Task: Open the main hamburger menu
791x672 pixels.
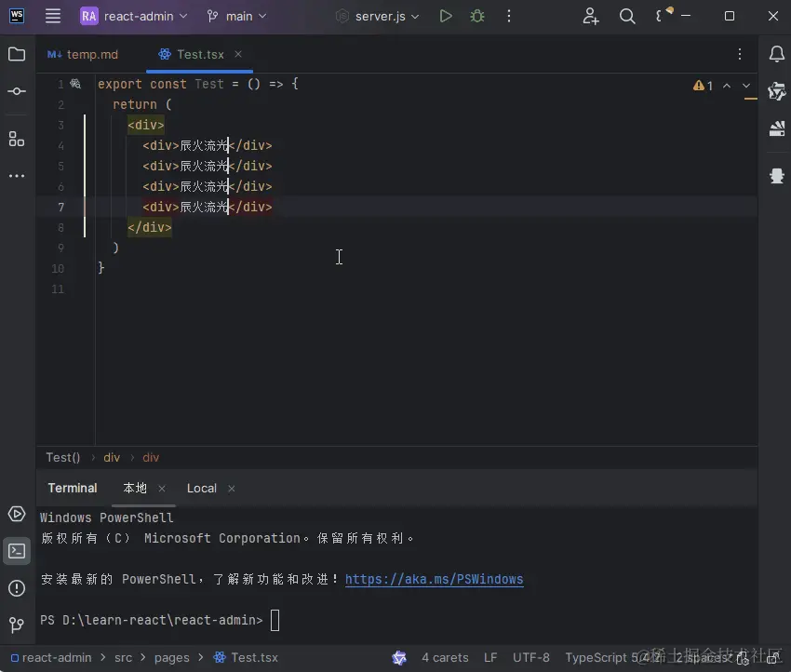Action: [53, 16]
